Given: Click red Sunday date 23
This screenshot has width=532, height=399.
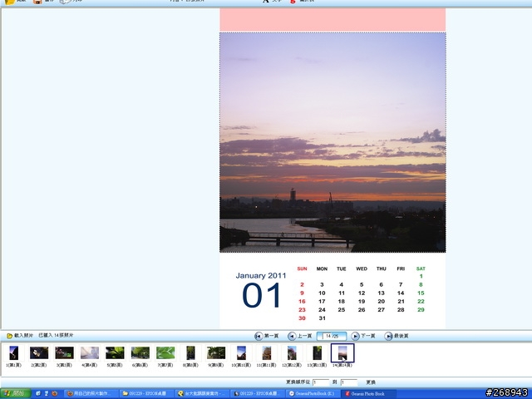Looking at the screenshot, I should 302,310.
